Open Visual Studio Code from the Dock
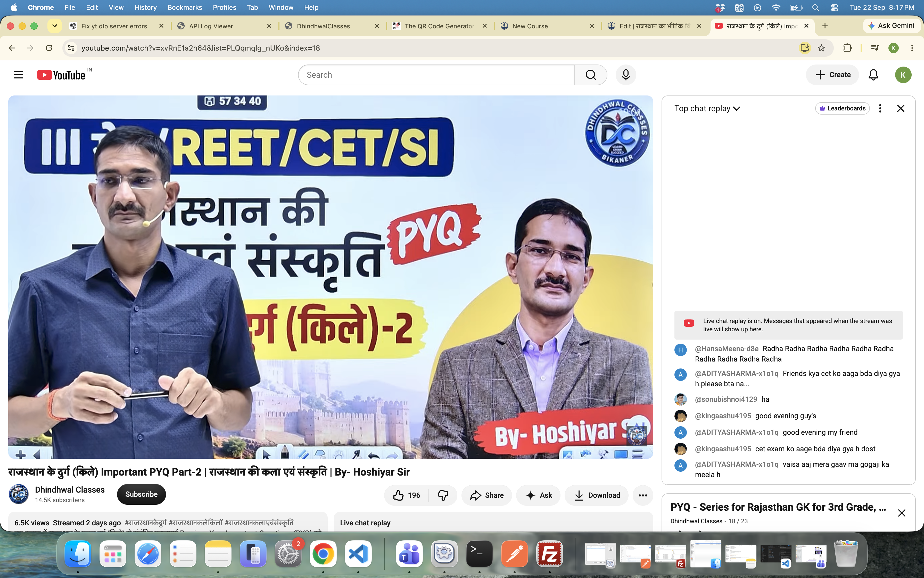Viewport: 924px width, 578px height. (358, 553)
